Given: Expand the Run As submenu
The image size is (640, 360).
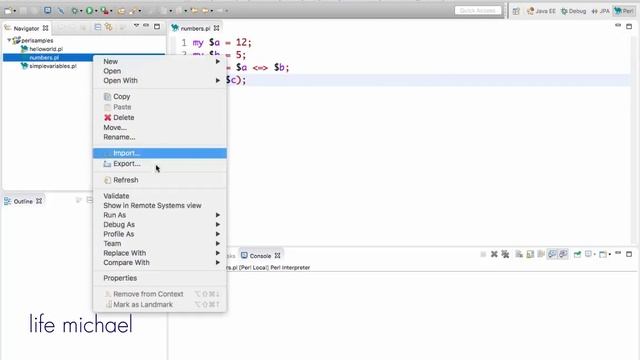Looking at the screenshot, I should (x=160, y=215).
